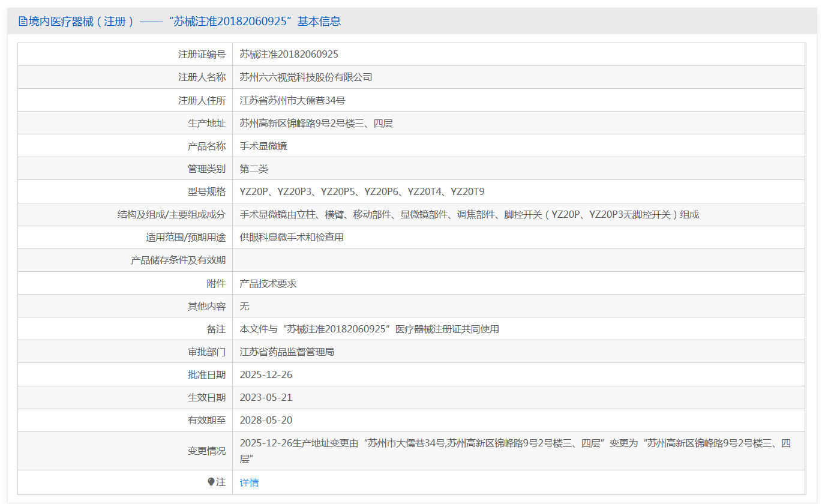Click the 生效日期 label
This screenshot has width=825, height=504.
tap(206, 397)
